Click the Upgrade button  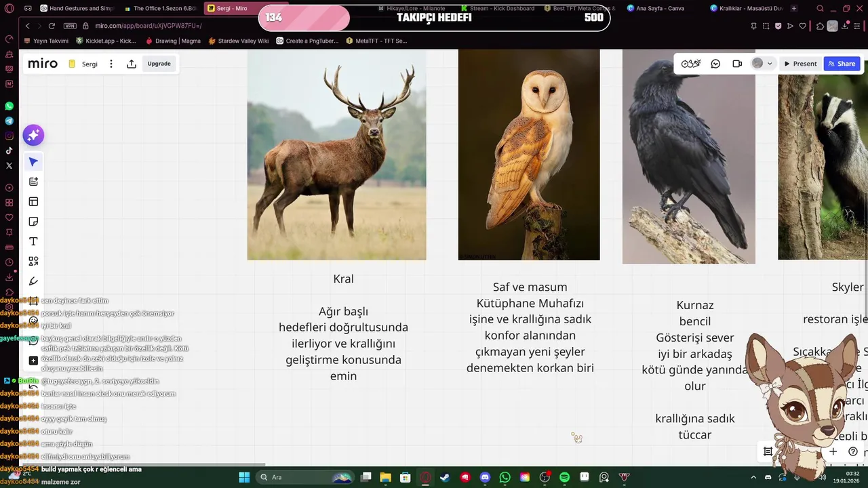[159, 64]
